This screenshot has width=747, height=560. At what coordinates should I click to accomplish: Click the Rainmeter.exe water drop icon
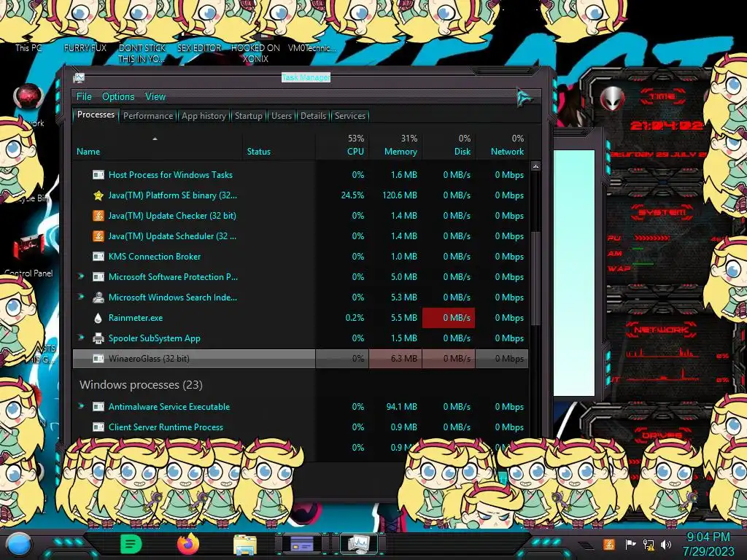pos(98,318)
